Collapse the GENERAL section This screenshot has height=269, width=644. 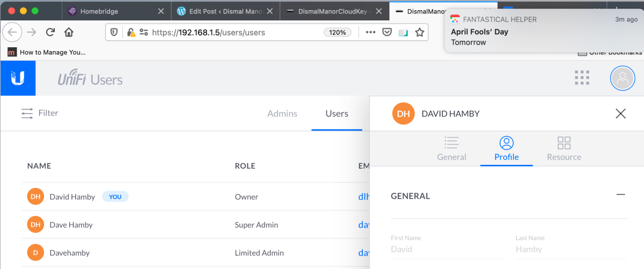(620, 195)
